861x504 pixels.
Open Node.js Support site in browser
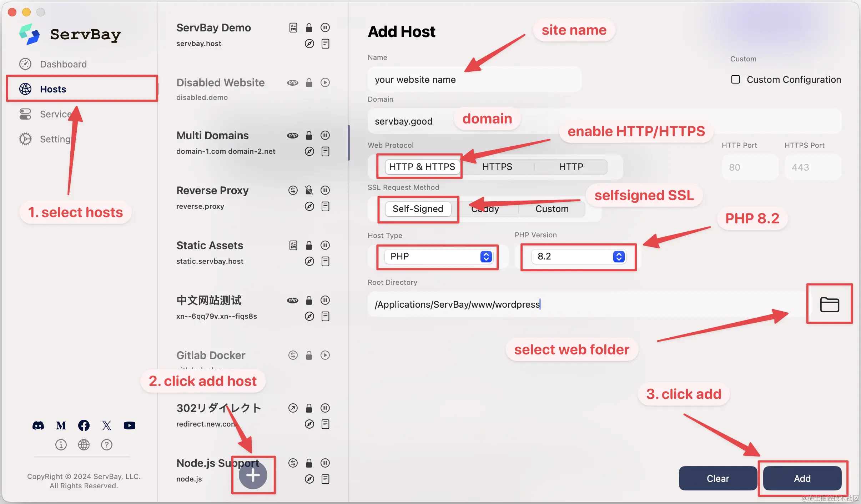coord(309,479)
